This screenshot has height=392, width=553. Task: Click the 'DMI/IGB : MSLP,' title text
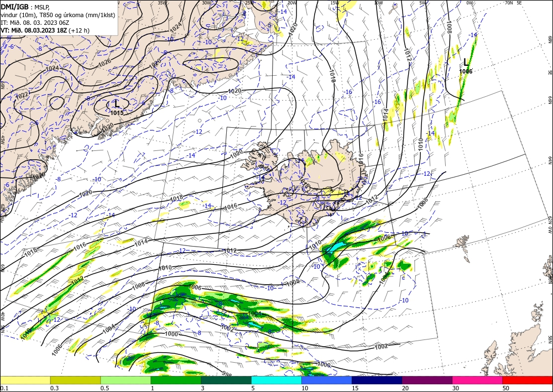[x=25, y=7]
